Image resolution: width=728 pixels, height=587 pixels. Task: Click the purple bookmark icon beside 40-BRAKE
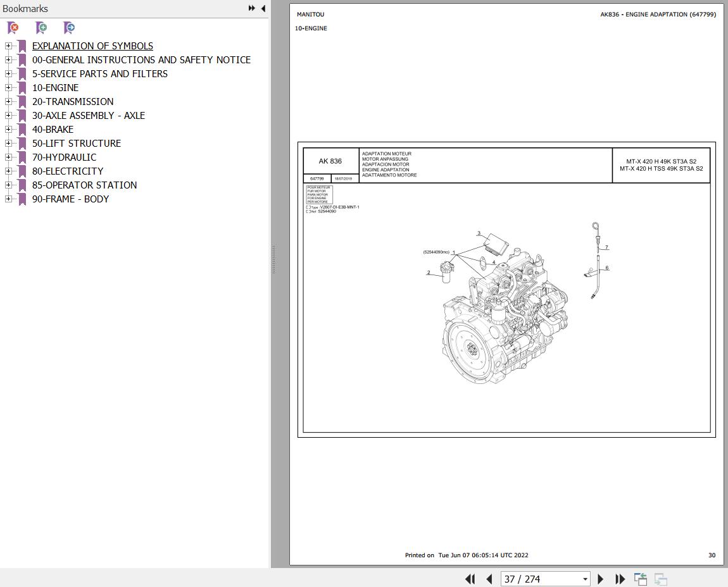coord(22,130)
